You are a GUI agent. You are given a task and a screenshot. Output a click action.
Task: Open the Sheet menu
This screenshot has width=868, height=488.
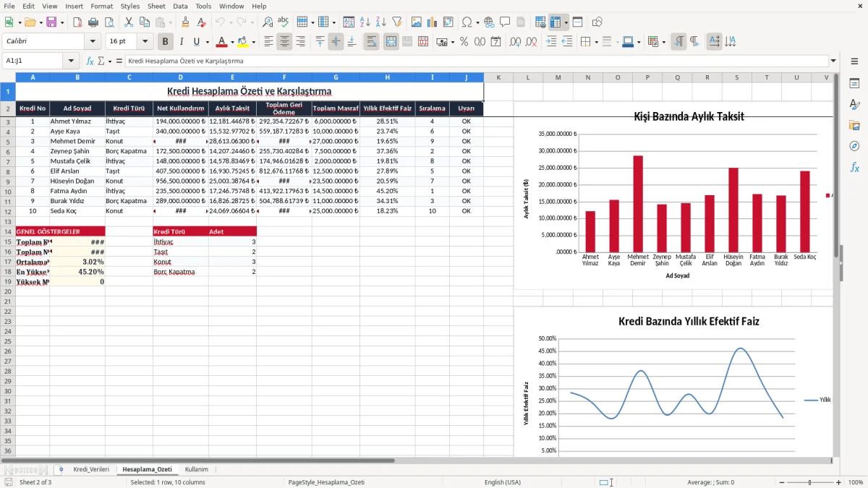[x=156, y=6]
